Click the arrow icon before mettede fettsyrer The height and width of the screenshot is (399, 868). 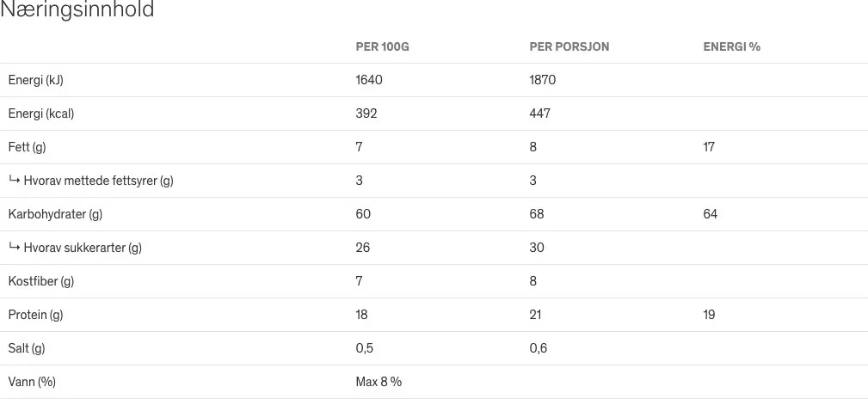point(14,180)
